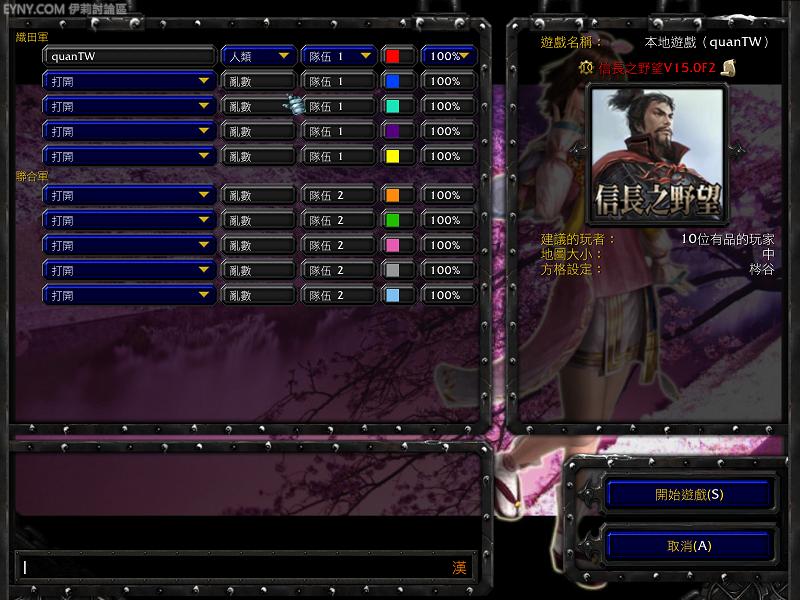Click the gear icon beside the map name
This screenshot has width=800, height=600.
coord(586,67)
